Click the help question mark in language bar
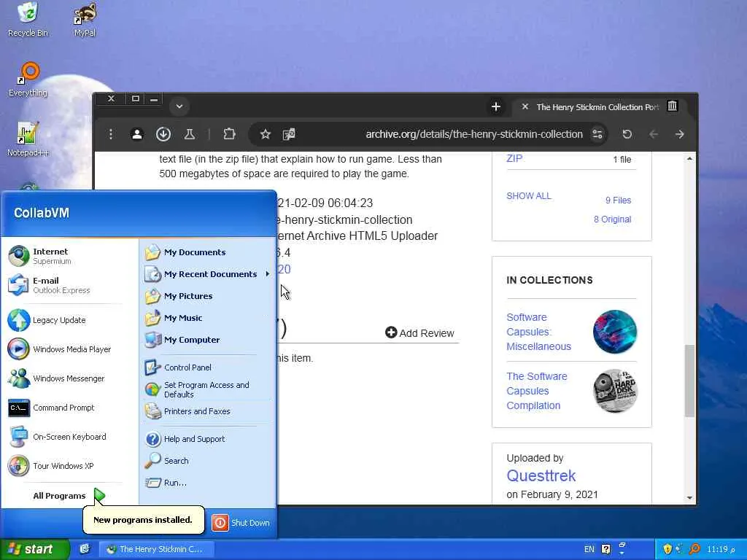Screen dimensions: 747x560 (x=605, y=549)
